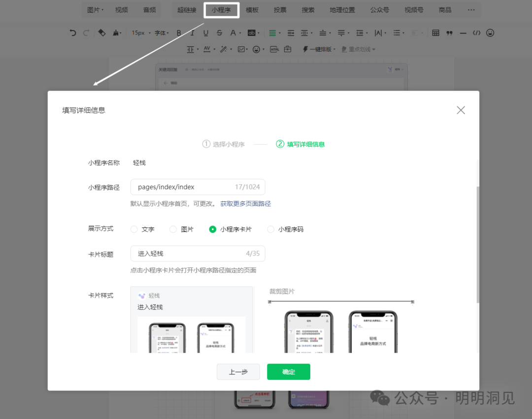
Task: Apply strikethrough formatting with the S icon
Action: coord(219,32)
